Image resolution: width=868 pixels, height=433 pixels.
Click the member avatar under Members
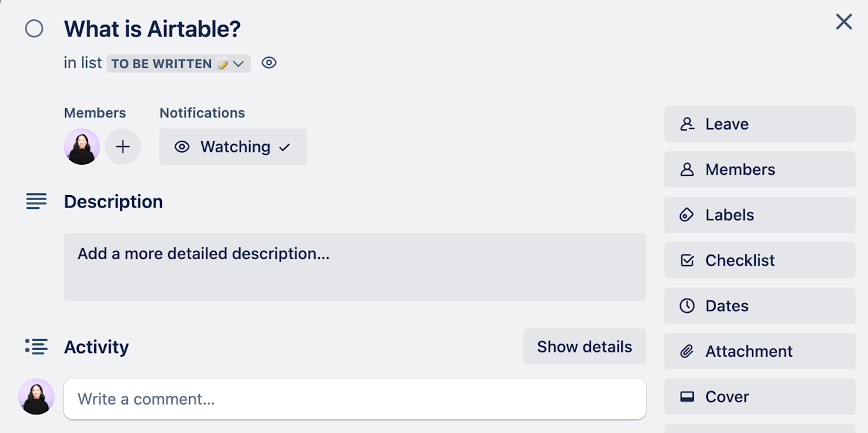82,147
